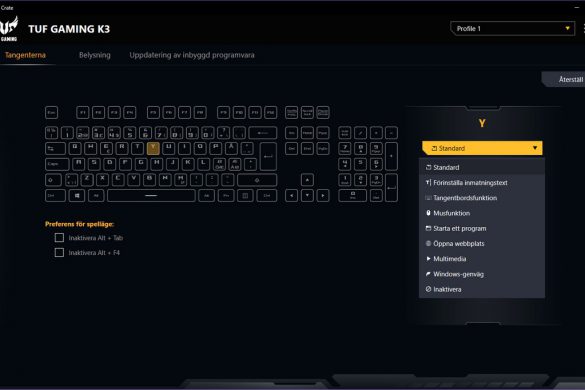The image size is (585, 390).
Task: Enable Inaktivera Alt + Tab checkbox
Action: (59, 238)
